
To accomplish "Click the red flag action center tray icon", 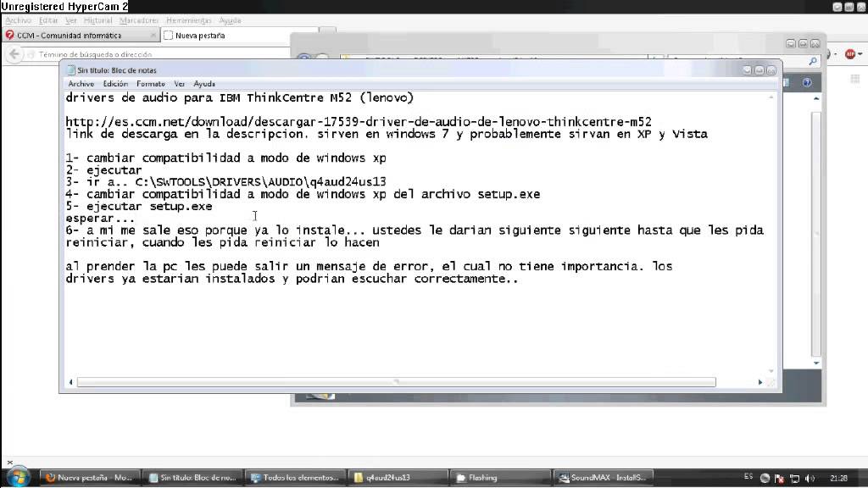I will click(780, 478).
